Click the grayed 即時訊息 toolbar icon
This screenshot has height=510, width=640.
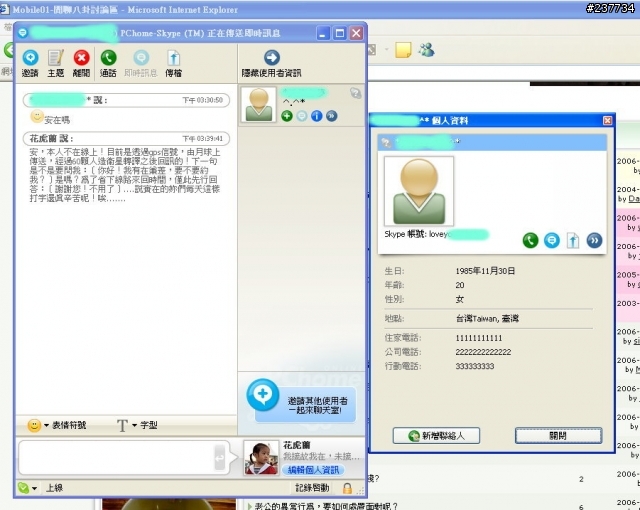[x=141, y=58]
